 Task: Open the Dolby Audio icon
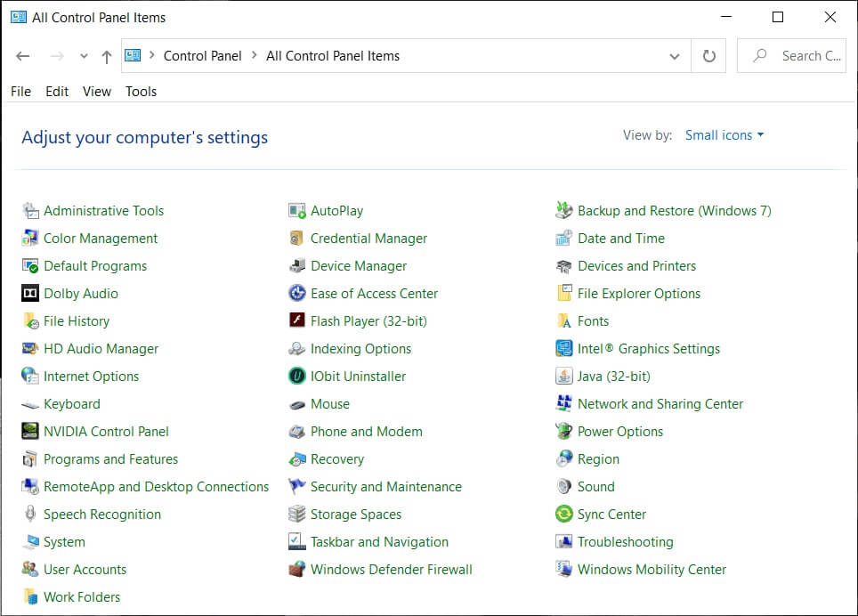coord(30,294)
